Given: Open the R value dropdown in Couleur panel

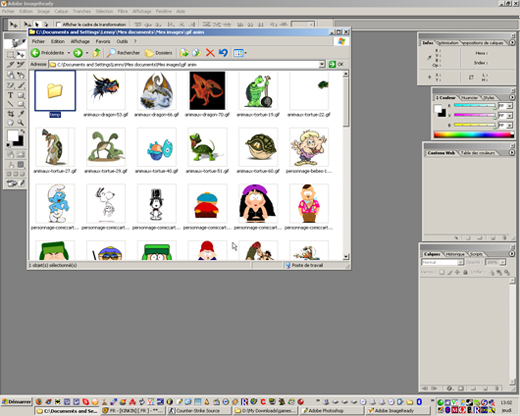Looking at the screenshot, I should [510, 106].
